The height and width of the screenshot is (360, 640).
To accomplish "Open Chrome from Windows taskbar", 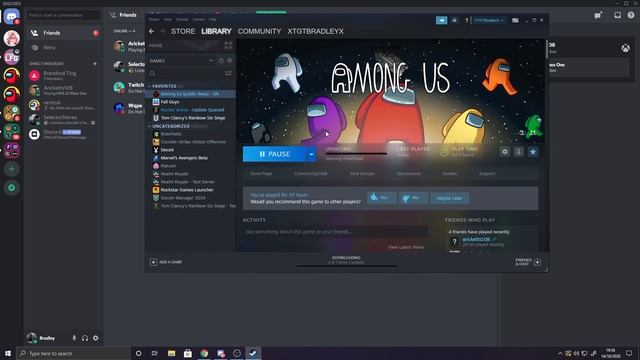I will click(x=204, y=353).
